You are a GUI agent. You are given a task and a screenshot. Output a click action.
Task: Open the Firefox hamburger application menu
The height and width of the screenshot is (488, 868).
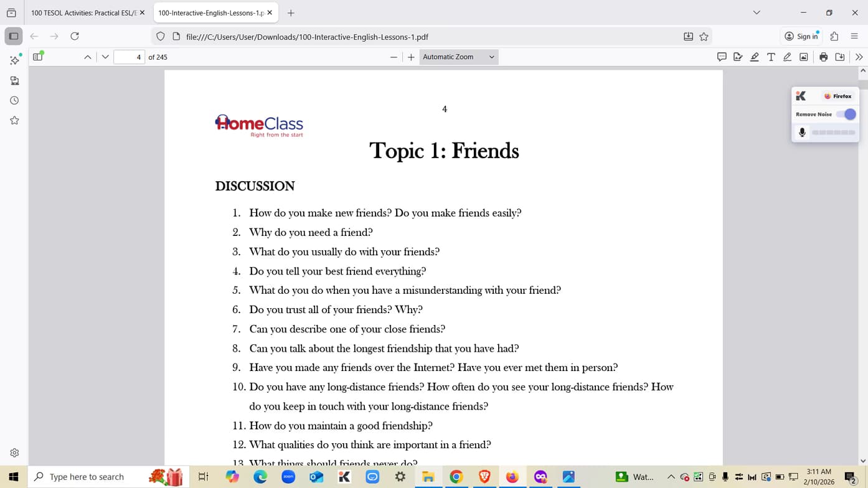(x=854, y=36)
